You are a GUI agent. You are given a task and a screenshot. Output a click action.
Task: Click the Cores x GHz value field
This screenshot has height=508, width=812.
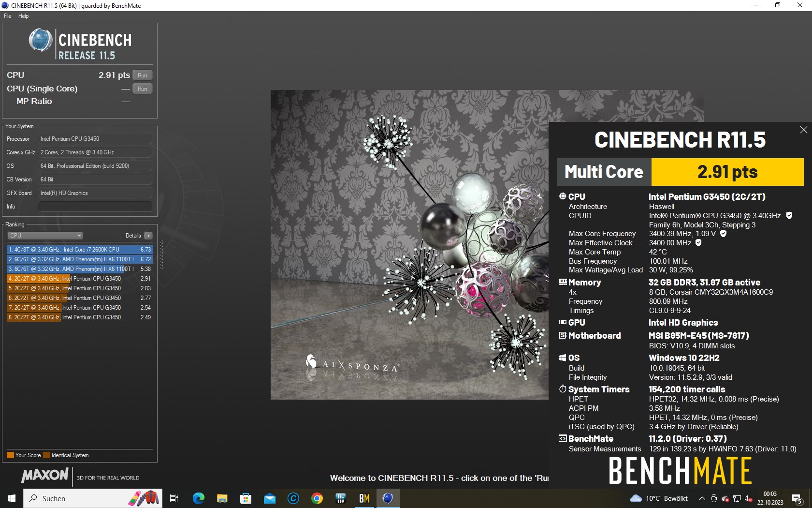[95, 152]
